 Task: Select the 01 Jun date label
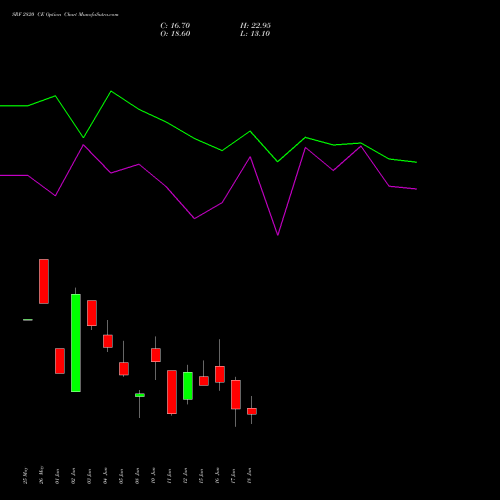click(58, 476)
